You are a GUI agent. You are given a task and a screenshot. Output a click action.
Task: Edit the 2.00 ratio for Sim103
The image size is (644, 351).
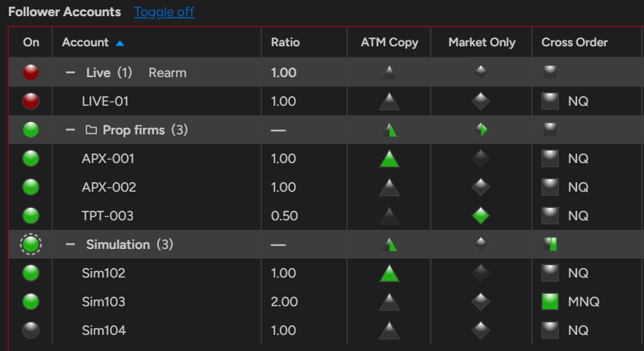pyautogui.click(x=284, y=302)
